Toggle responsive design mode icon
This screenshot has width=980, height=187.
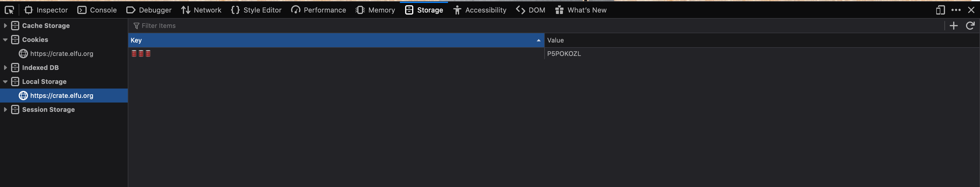point(940,10)
